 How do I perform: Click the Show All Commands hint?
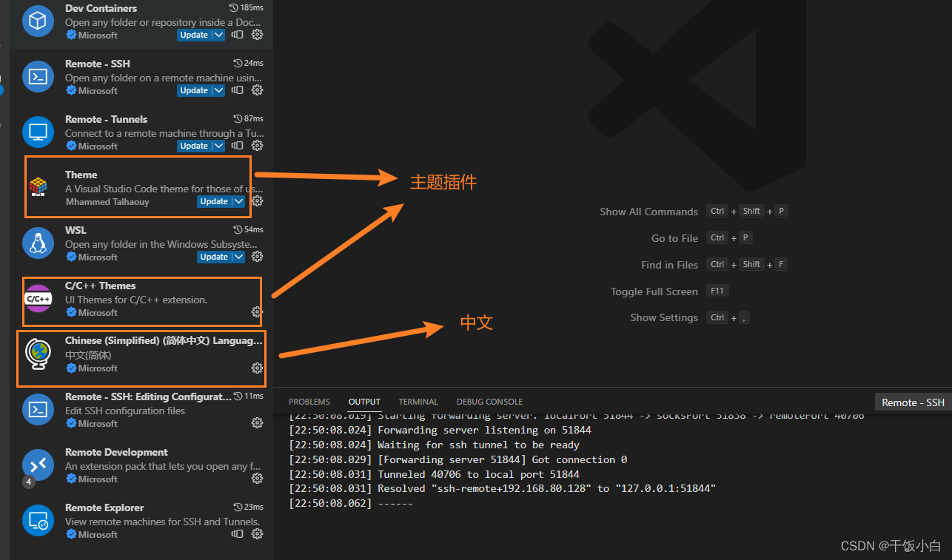(x=648, y=212)
